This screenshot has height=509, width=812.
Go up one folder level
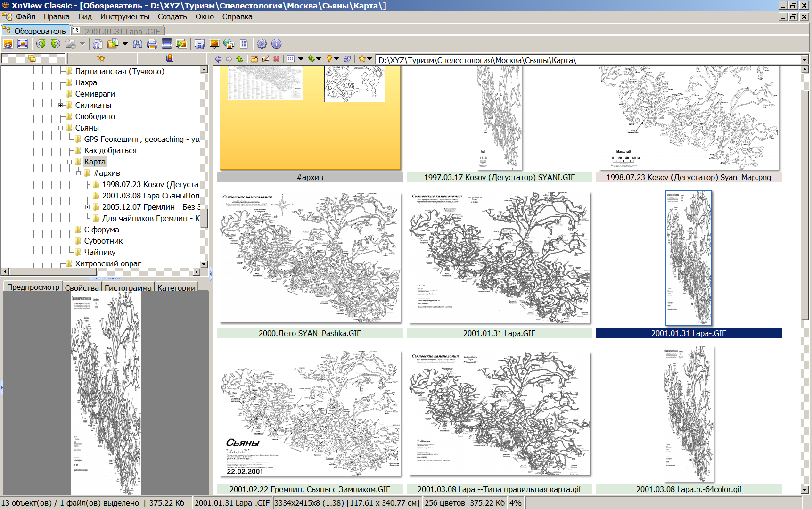[x=240, y=59]
